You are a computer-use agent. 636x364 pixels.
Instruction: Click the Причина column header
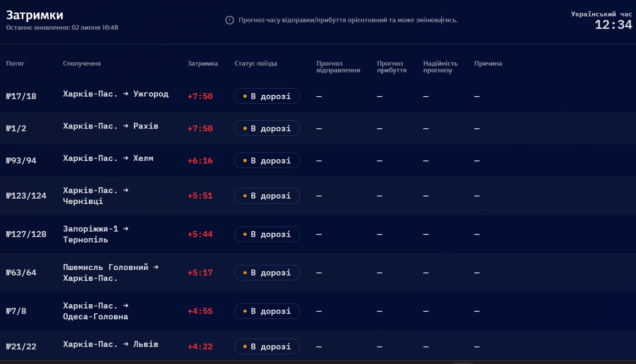[x=488, y=64]
